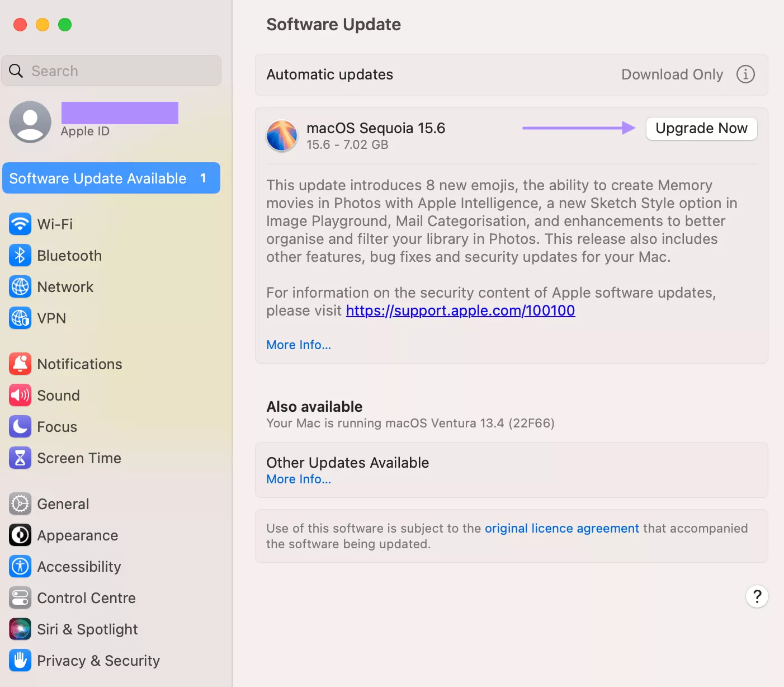This screenshot has height=687, width=784.
Task: Click the Also available heading
Action: point(314,407)
